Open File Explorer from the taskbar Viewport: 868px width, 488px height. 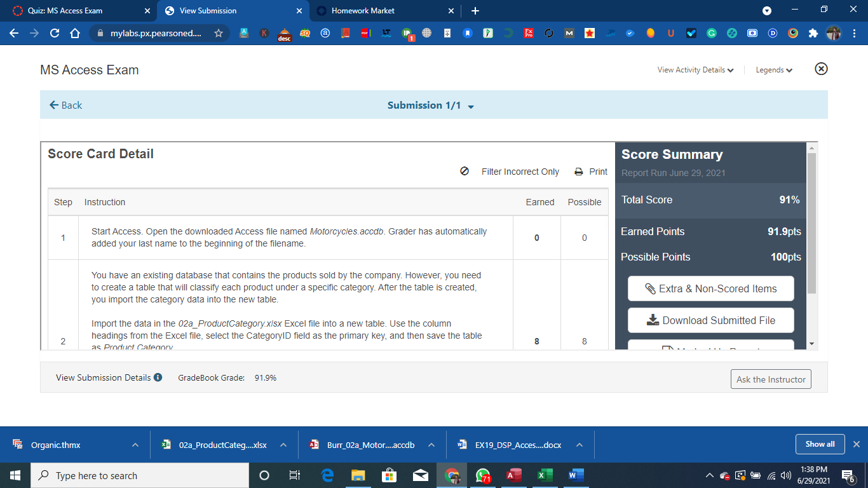click(358, 475)
